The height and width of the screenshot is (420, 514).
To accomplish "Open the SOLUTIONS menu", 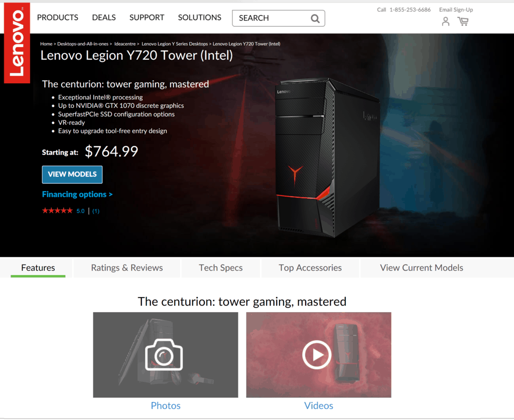I will pos(200,18).
